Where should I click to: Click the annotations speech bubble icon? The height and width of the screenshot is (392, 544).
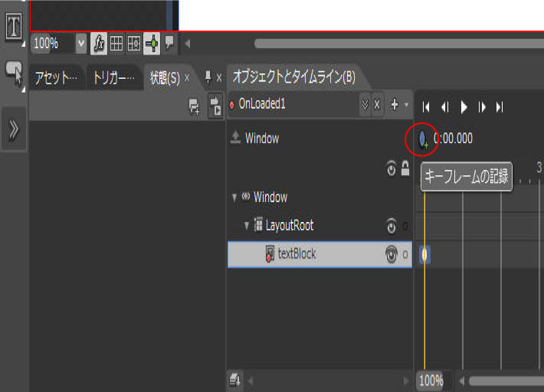click(x=169, y=43)
